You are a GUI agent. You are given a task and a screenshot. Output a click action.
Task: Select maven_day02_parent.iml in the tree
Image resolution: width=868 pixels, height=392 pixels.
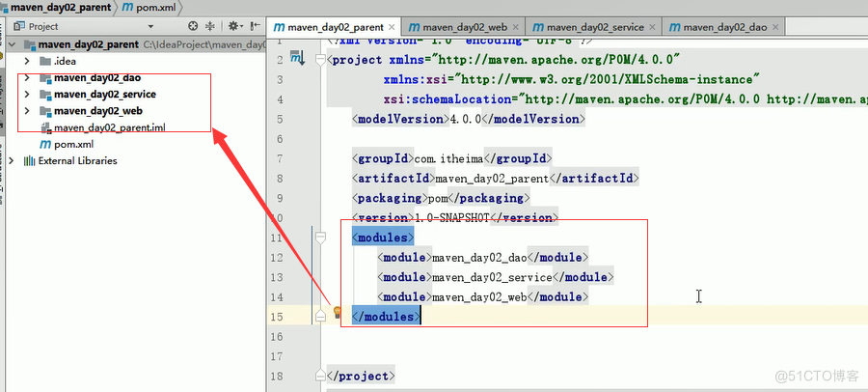[110, 127]
